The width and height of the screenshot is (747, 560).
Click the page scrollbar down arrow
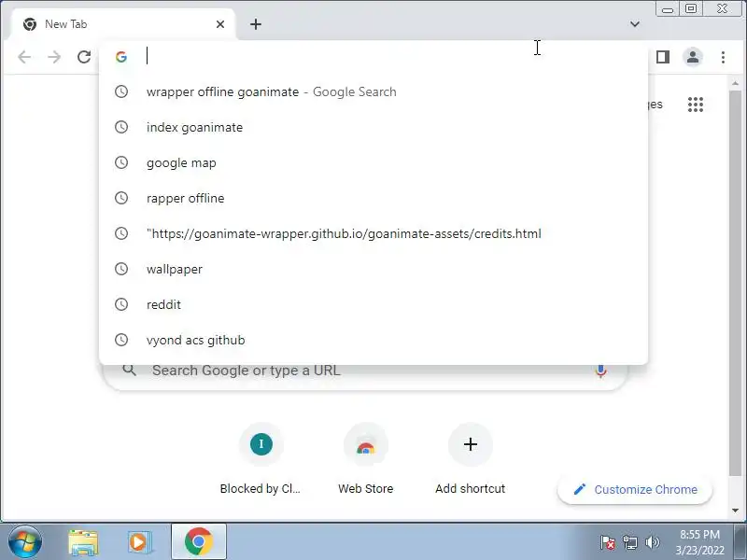pyautogui.click(x=735, y=511)
